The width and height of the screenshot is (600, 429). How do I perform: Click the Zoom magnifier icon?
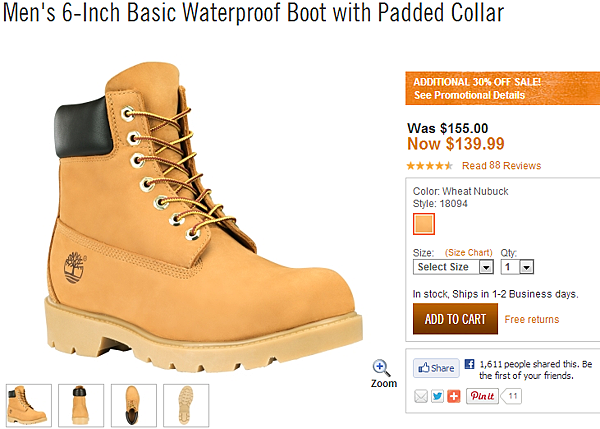pyautogui.click(x=382, y=368)
